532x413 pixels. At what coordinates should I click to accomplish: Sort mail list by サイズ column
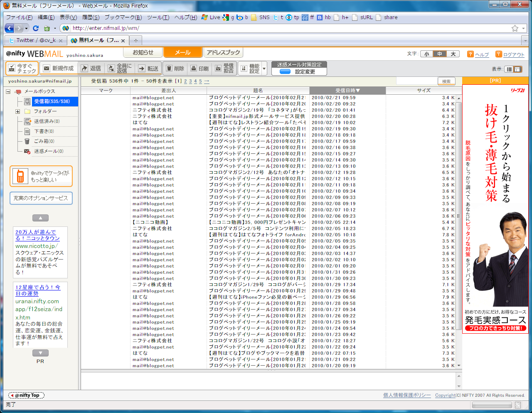tap(424, 91)
